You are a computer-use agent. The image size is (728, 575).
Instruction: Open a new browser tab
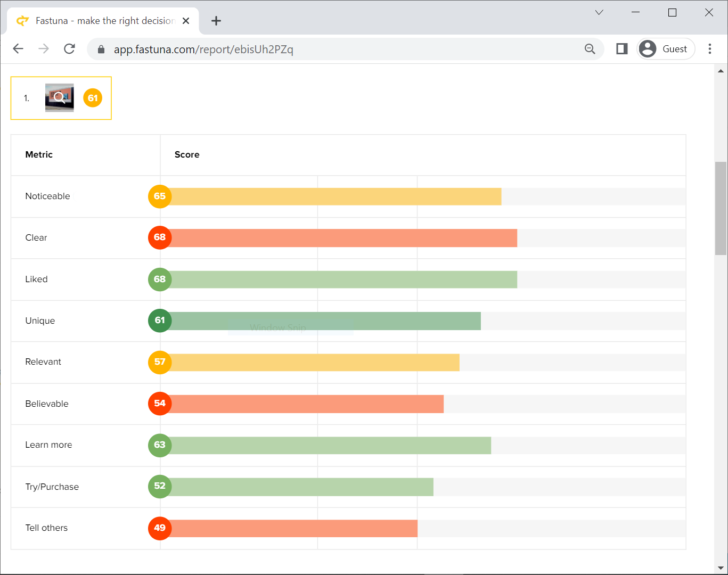pos(216,21)
